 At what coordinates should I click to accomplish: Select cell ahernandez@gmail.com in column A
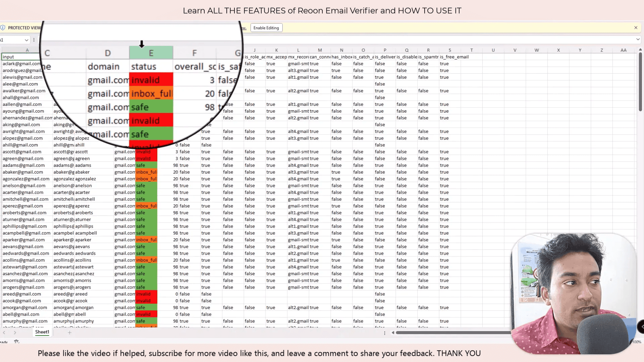[x=27, y=118]
